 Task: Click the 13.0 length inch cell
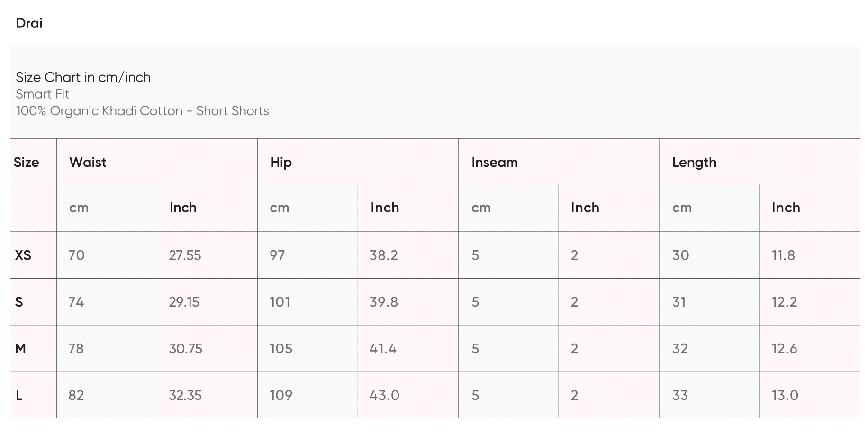pyautogui.click(x=785, y=395)
